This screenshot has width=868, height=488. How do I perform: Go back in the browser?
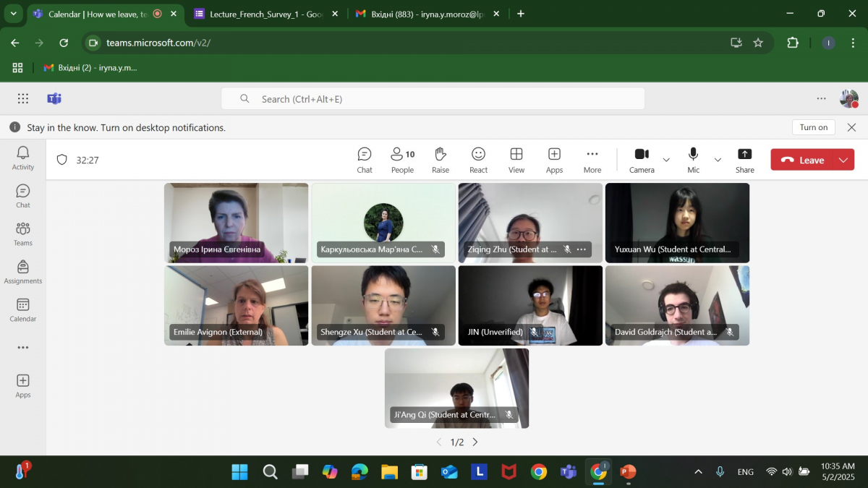coord(15,43)
